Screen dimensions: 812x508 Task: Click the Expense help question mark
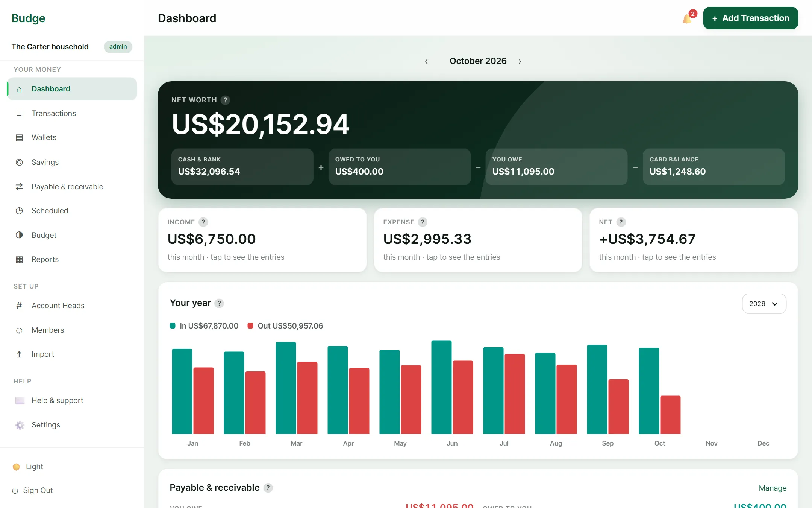pyautogui.click(x=423, y=222)
